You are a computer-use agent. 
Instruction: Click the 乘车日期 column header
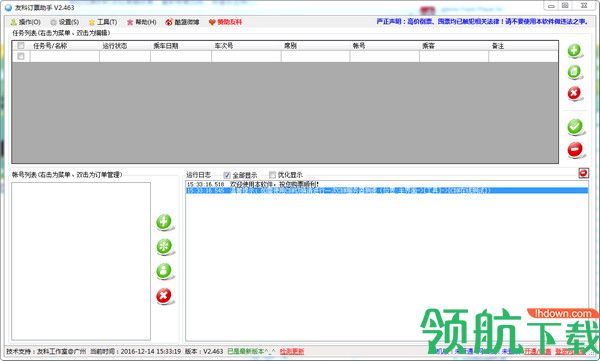tap(166, 46)
